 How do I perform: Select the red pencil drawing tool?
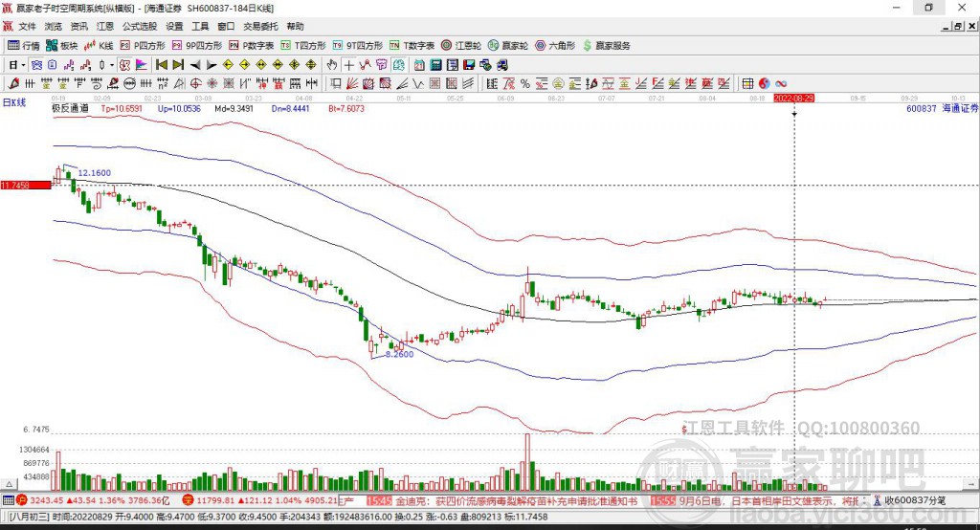pos(13,84)
